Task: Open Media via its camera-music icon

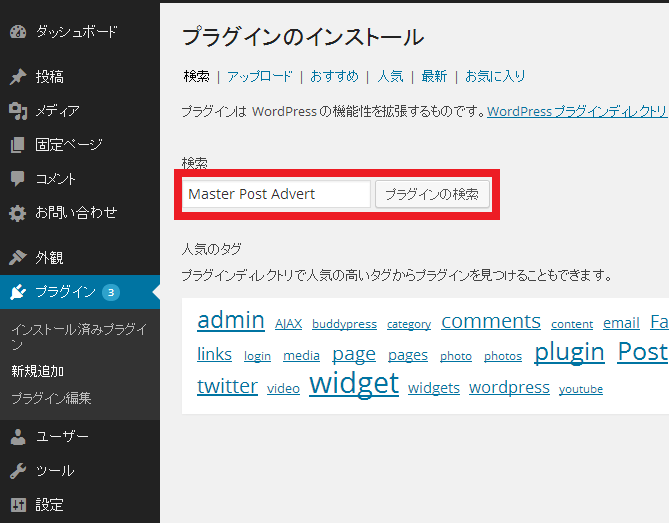Action: pyautogui.click(x=17, y=111)
